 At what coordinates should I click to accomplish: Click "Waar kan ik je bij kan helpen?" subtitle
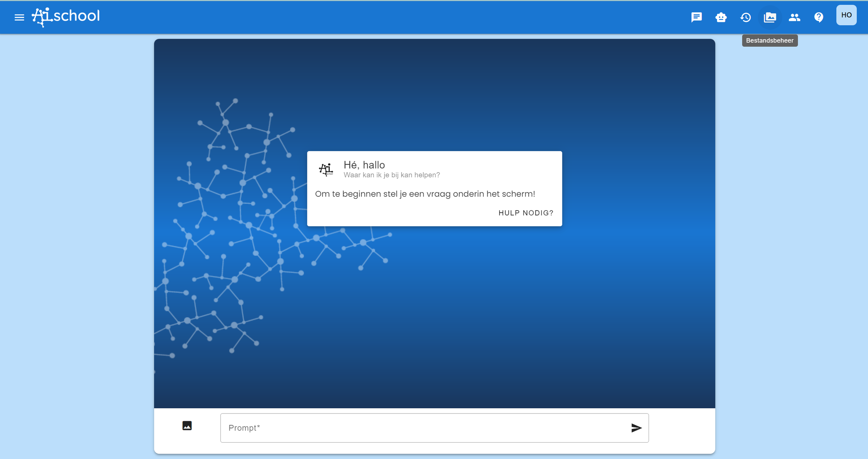click(392, 175)
